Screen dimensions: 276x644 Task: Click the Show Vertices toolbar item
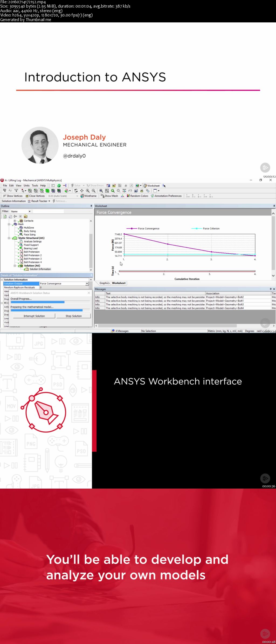[13, 196]
